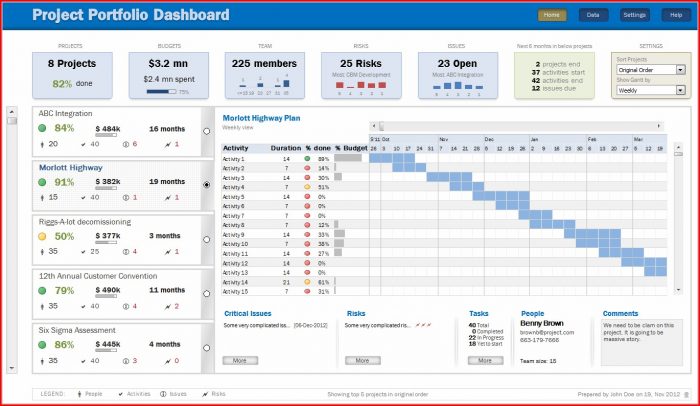Click the activities checkmark icon in ABC Integration card

coord(83,144)
